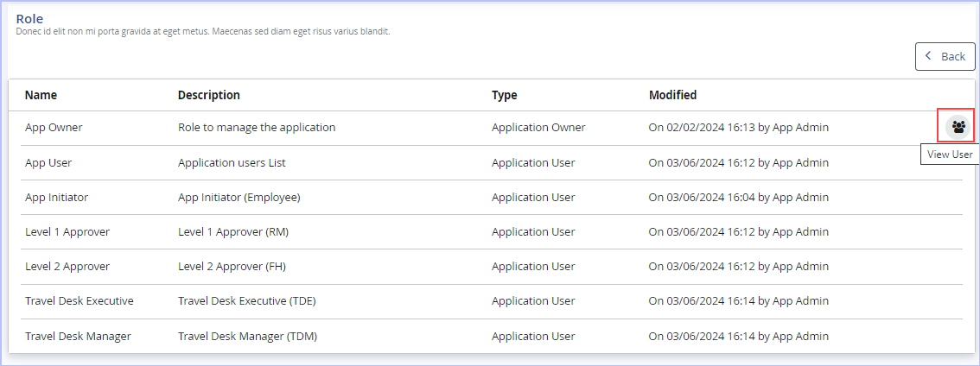Sort by the Name column header
980x366 pixels.
[41, 95]
